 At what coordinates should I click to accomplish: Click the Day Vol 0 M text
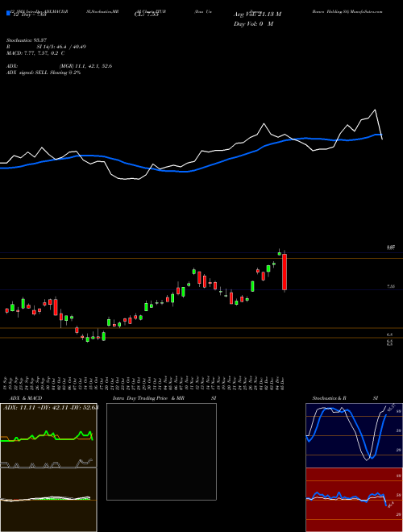253,24
